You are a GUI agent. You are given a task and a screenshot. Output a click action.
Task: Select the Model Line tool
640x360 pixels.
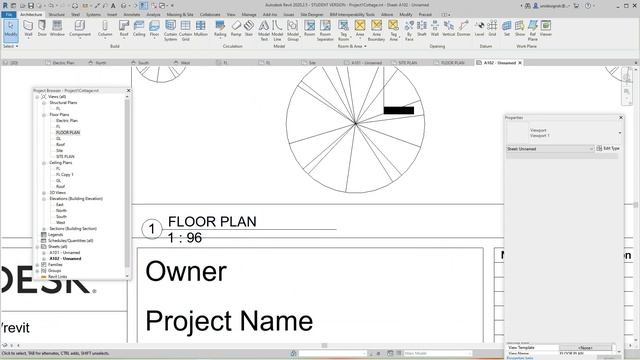pos(277,31)
